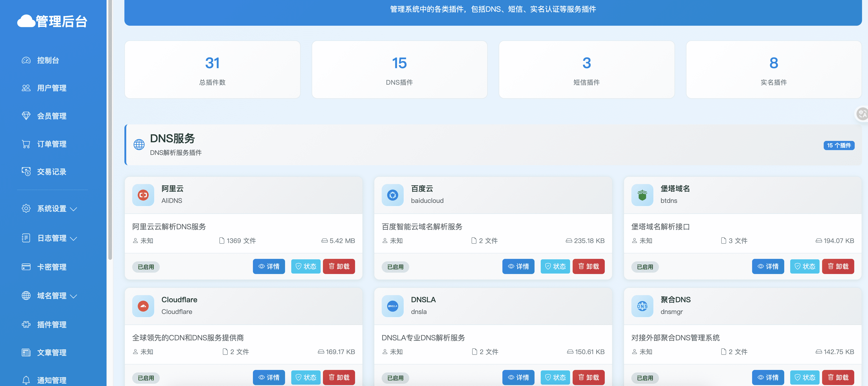Click the DNSLA plugin logo icon

pos(392,306)
